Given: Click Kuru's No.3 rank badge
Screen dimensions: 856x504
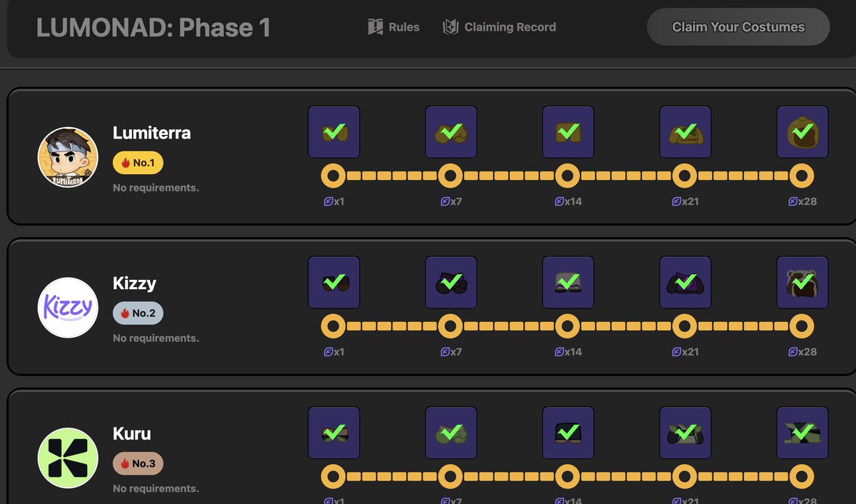Looking at the screenshot, I should click(x=138, y=464).
